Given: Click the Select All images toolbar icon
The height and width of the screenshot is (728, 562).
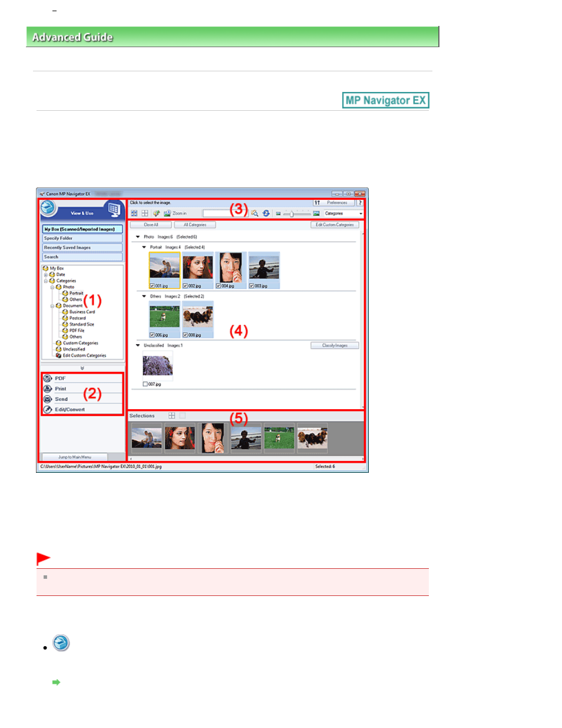Looking at the screenshot, I should 134,213.
